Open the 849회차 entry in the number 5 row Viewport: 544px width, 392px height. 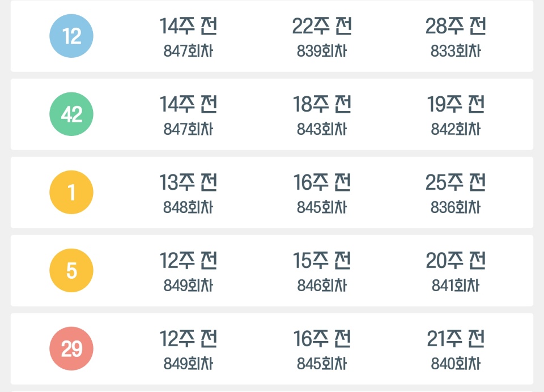pyautogui.click(x=188, y=286)
